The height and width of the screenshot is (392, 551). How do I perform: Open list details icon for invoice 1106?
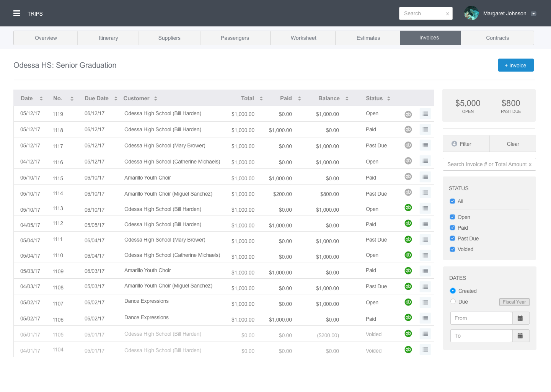coord(425,318)
